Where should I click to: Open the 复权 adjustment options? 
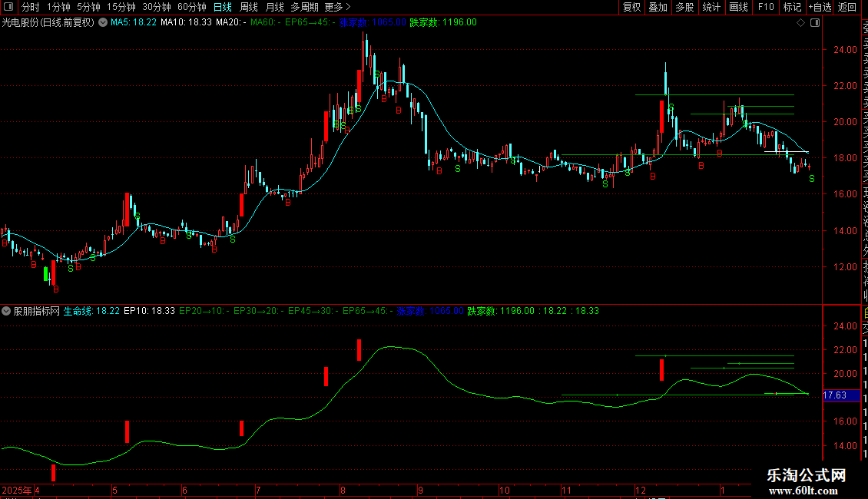pos(631,7)
